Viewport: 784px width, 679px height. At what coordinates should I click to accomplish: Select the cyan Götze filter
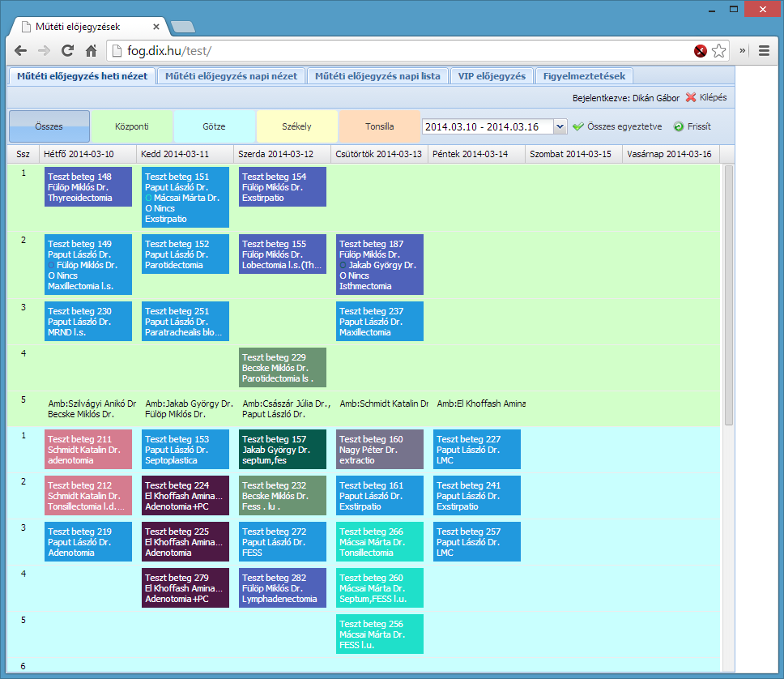214,126
